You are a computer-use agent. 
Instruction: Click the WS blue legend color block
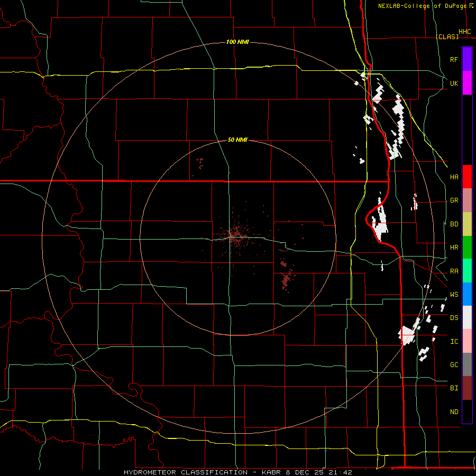(467, 294)
